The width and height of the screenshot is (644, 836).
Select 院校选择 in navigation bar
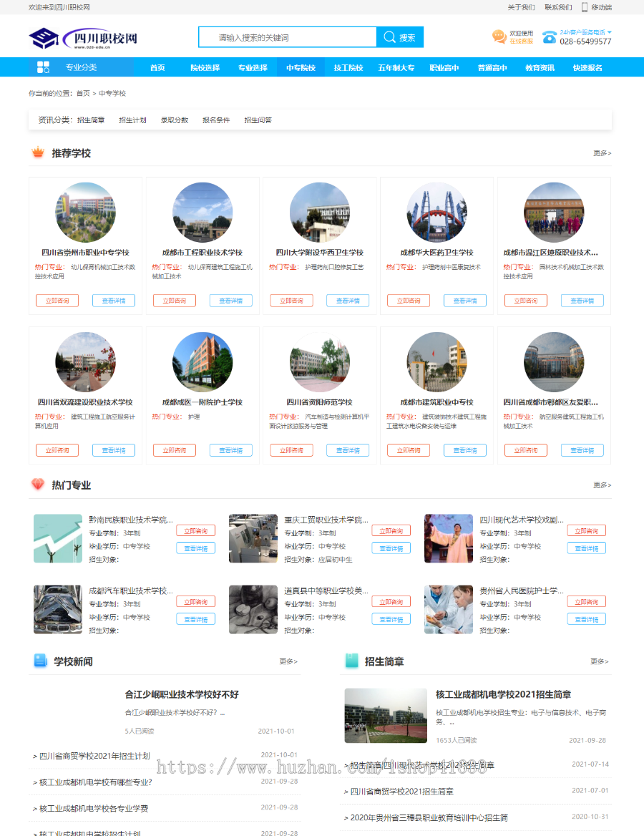tap(205, 68)
